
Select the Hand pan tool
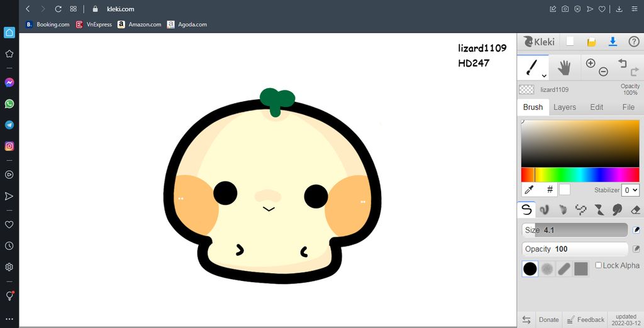click(x=564, y=68)
